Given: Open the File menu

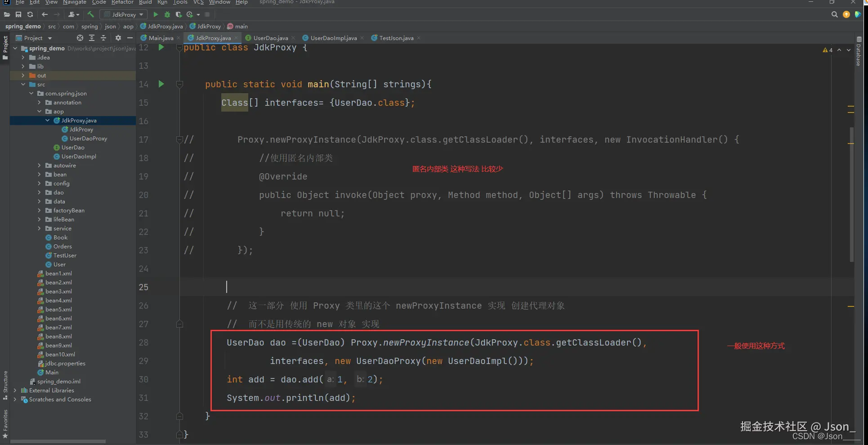Looking at the screenshot, I should coord(20,2).
